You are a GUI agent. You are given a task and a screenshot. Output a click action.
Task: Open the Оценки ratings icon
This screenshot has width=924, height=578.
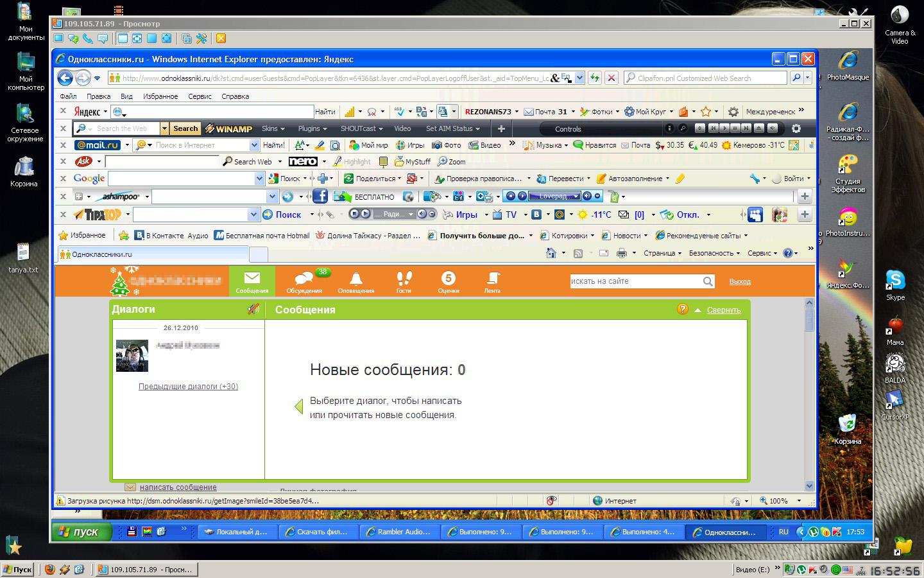(448, 281)
